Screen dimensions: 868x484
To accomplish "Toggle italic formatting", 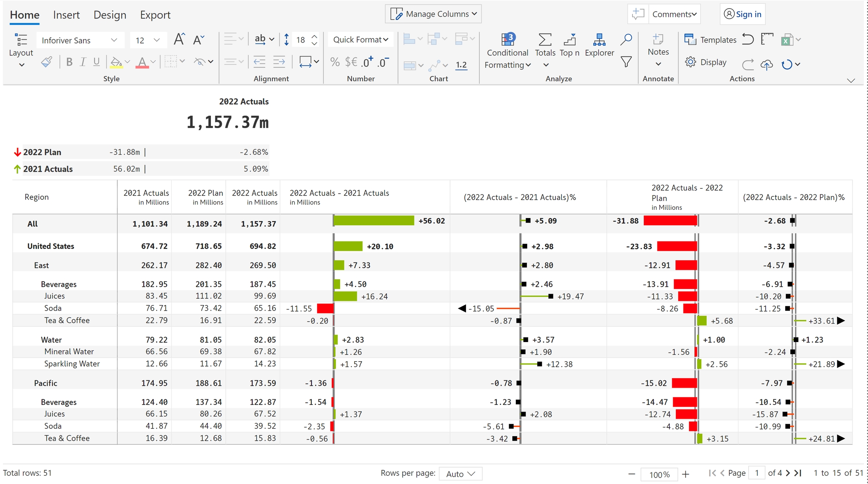I will 83,62.
